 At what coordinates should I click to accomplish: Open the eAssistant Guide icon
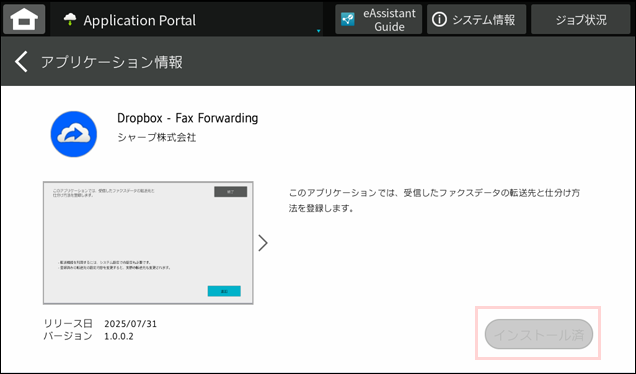[348, 19]
